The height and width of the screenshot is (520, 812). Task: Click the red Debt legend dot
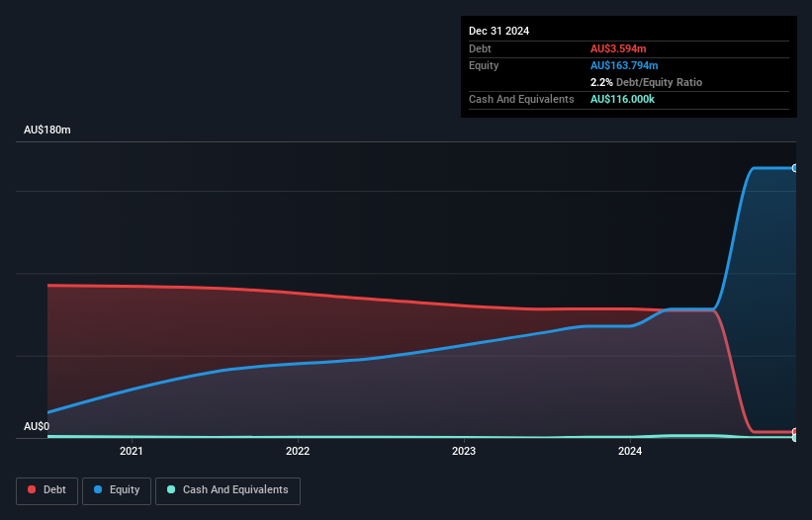point(32,489)
